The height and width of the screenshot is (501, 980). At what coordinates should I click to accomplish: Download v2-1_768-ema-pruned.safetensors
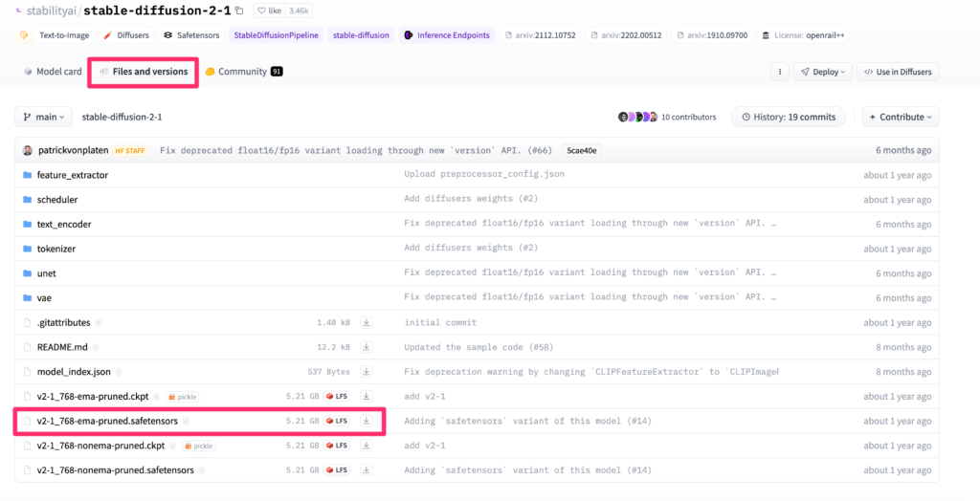coord(366,421)
